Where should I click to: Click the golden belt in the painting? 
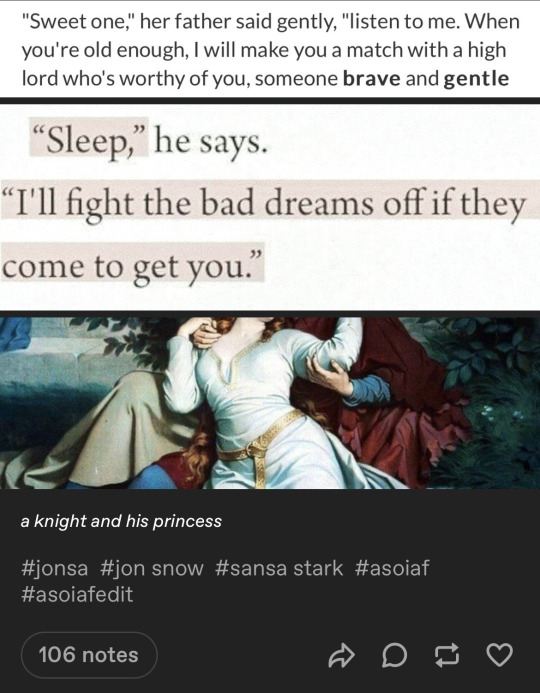262,444
